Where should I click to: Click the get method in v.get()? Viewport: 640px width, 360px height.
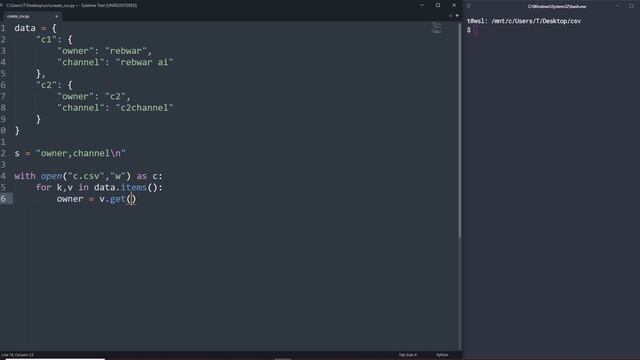118,199
